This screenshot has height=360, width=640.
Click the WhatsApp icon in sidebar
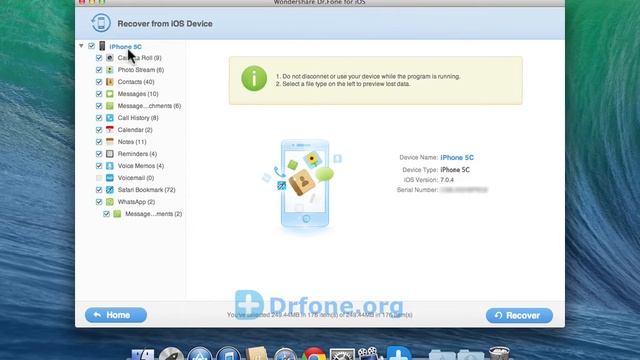click(110, 202)
